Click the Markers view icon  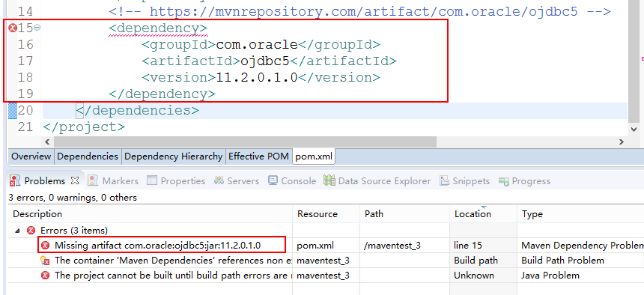coord(94,180)
